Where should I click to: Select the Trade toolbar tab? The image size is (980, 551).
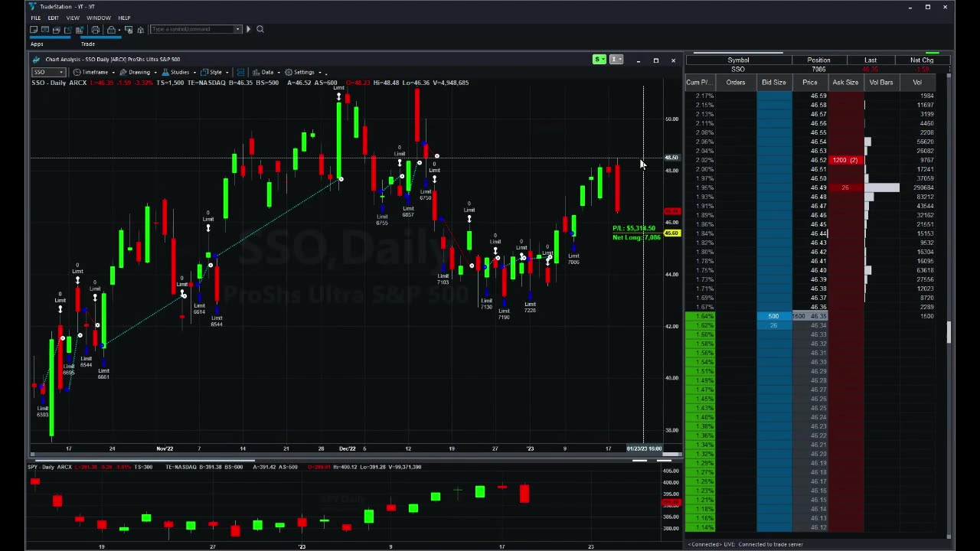[x=88, y=44]
